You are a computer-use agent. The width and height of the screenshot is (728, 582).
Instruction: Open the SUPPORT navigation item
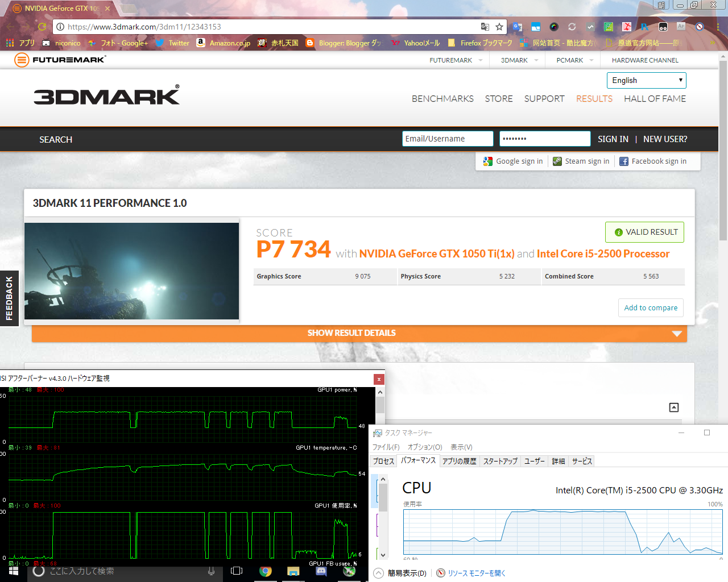544,99
